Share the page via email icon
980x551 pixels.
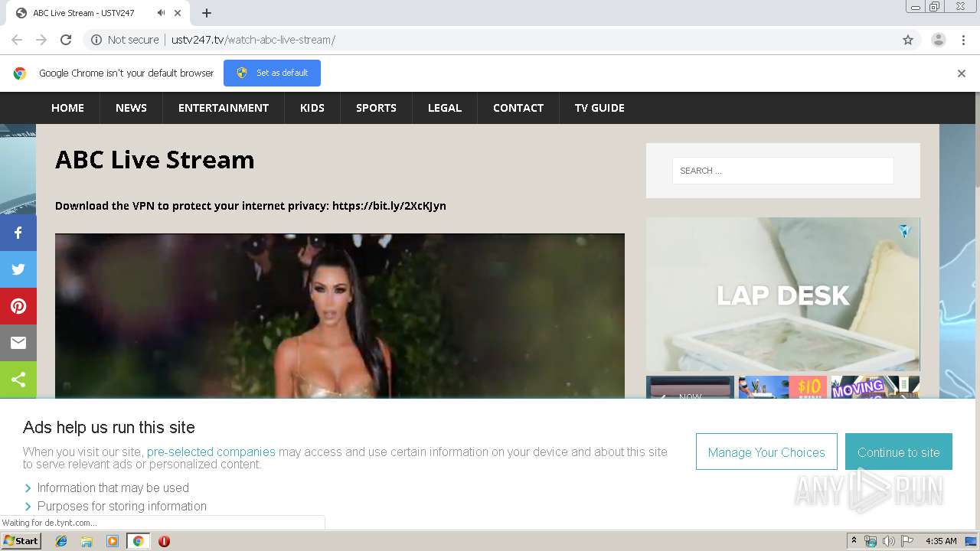tap(18, 343)
